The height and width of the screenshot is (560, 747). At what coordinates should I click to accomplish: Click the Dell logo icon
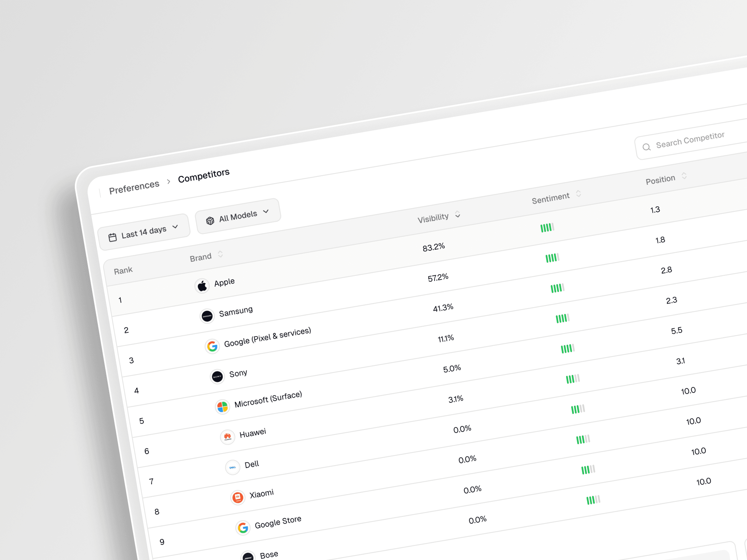(233, 467)
